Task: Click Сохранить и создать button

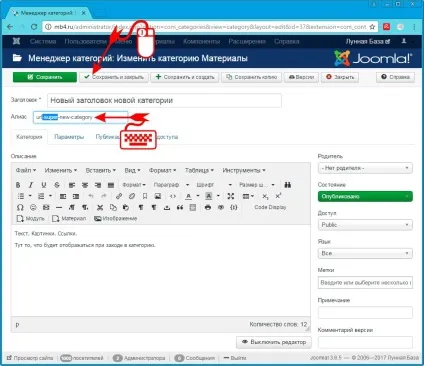Action: 185,77
